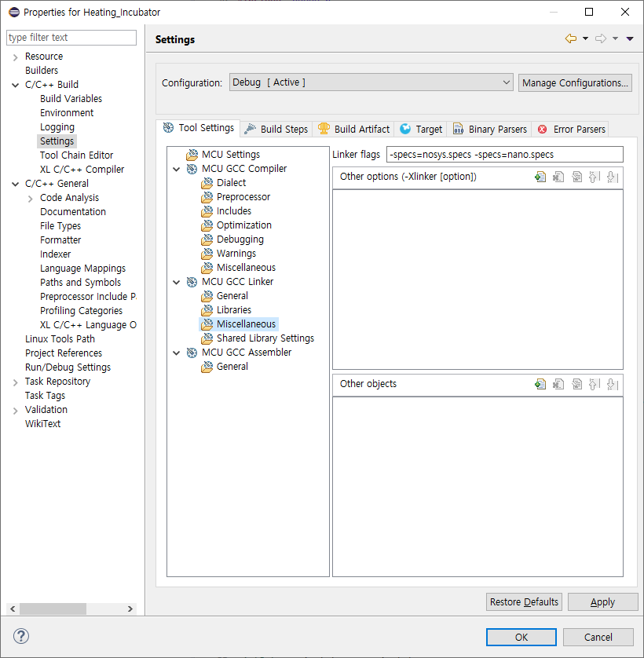This screenshot has width=644, height=658.
Task: Select Paths and Symbols in the tree
Action: pyautogui.click(x=81, y=283)
